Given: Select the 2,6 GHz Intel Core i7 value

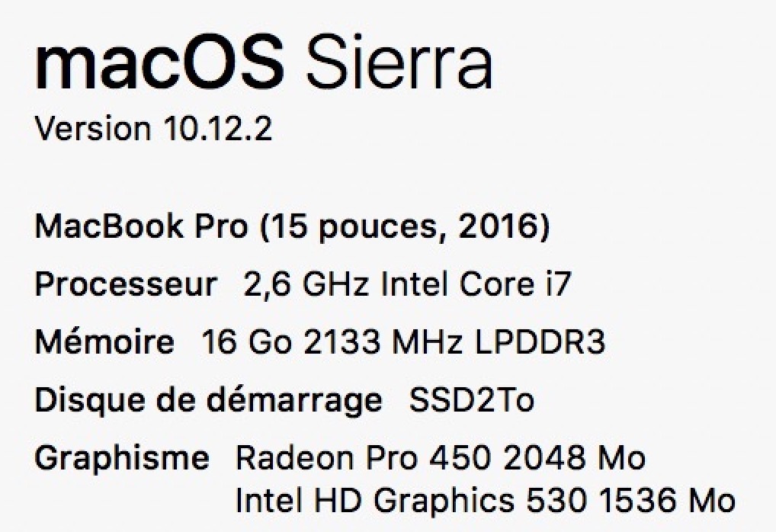Looking at the screenshot, I should tap(407, 284).
